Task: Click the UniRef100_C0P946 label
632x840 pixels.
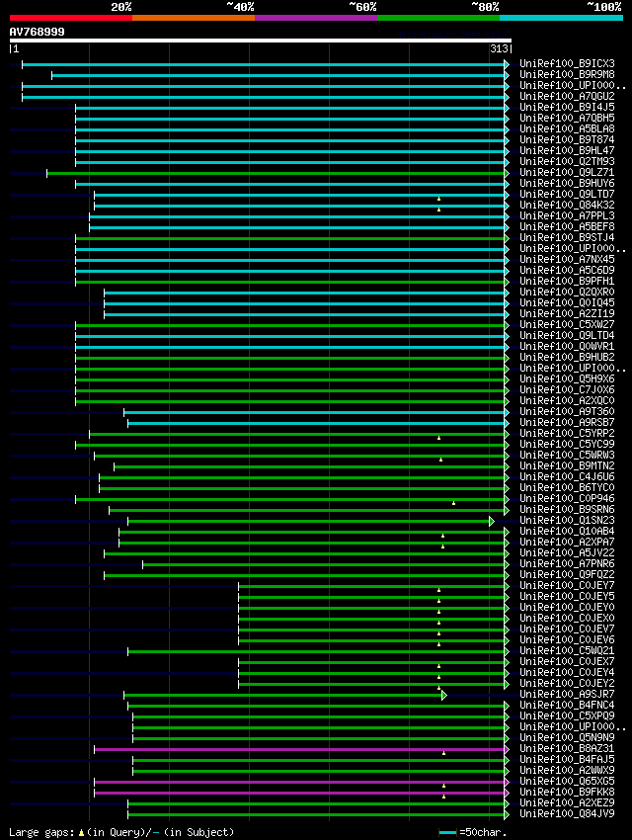Action: (x=567, y=499)
